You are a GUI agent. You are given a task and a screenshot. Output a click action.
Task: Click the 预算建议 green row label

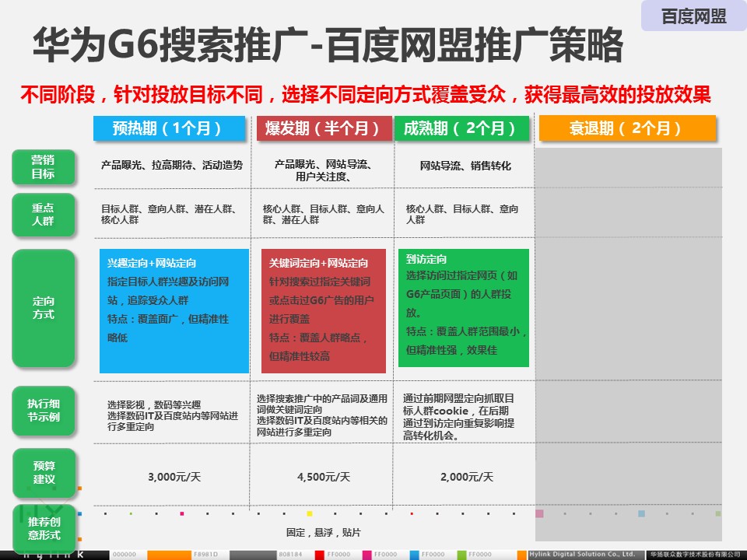click(43, 473)
